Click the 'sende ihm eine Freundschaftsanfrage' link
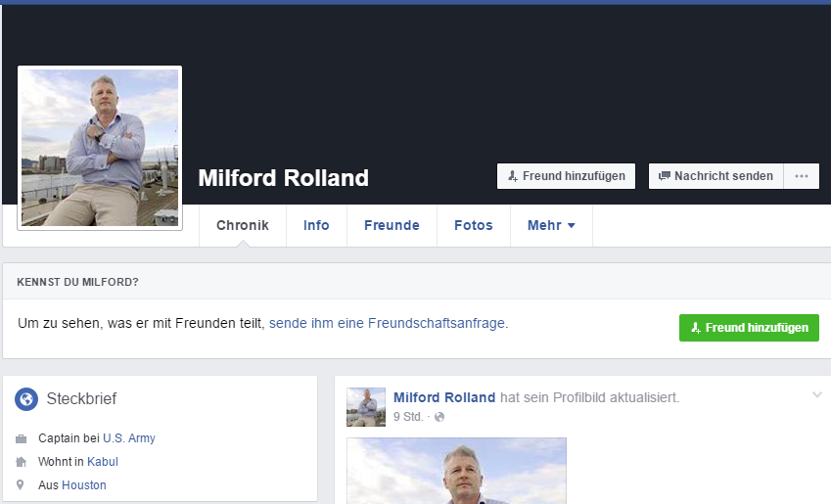Screen dimensions: 831x504 click(387, 323)
